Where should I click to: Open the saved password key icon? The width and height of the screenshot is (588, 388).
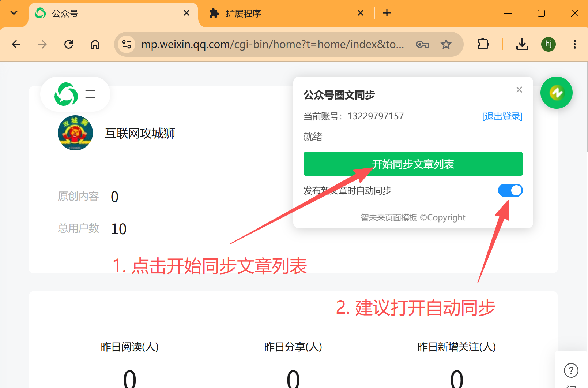[423, 44]
